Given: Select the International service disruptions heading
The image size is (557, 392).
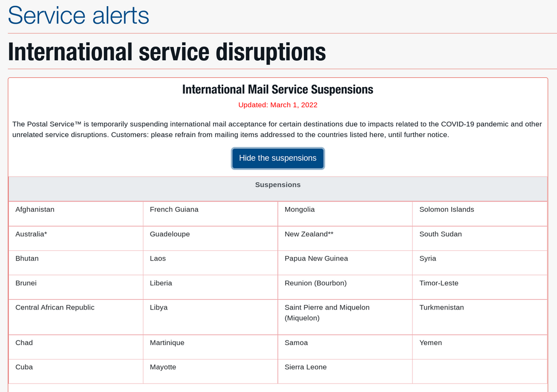Looking at the screenshot, I should (167, 52).
